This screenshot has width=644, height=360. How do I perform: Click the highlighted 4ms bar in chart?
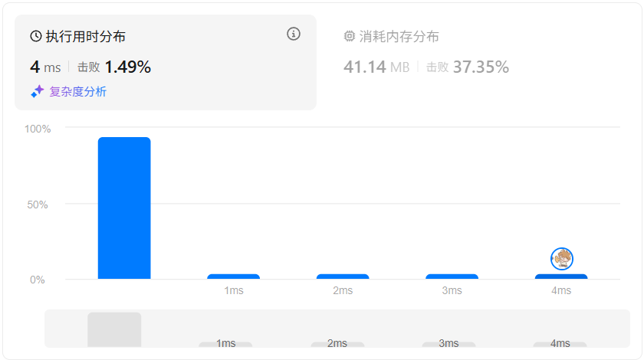click(x=561, y=277)
